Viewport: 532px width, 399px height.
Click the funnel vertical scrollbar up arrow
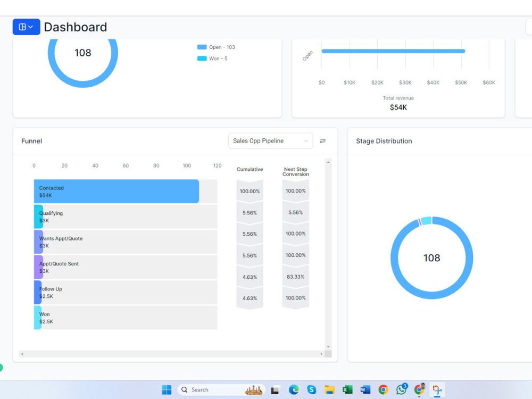pyautogui.click(x=328, y=162)
